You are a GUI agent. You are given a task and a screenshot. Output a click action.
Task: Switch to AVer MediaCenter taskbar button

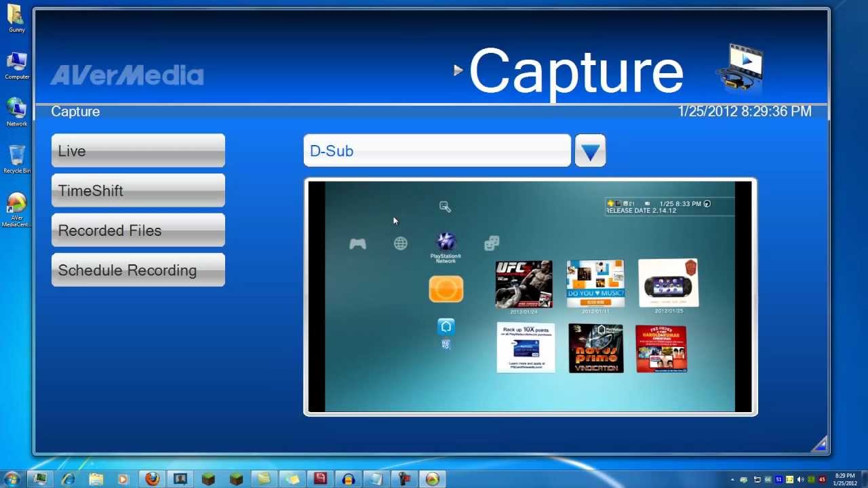pyautogui.click(x=432, y=479)
